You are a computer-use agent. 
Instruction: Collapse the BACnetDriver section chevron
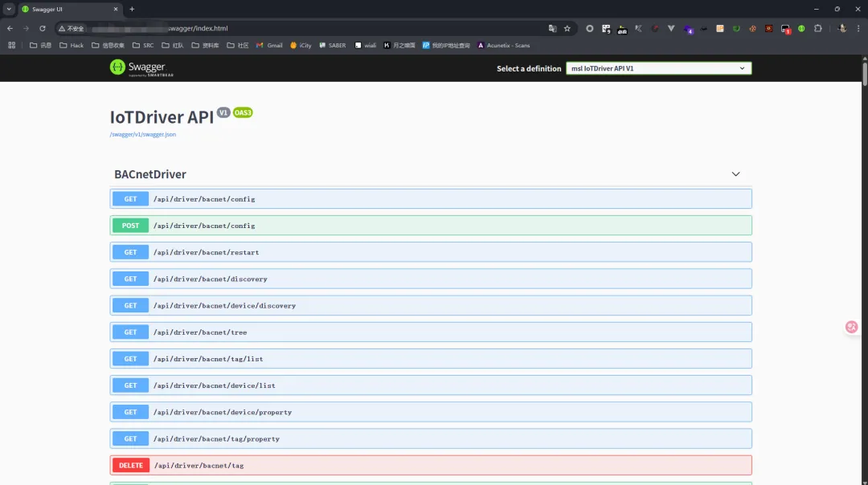tap(735, 174)
